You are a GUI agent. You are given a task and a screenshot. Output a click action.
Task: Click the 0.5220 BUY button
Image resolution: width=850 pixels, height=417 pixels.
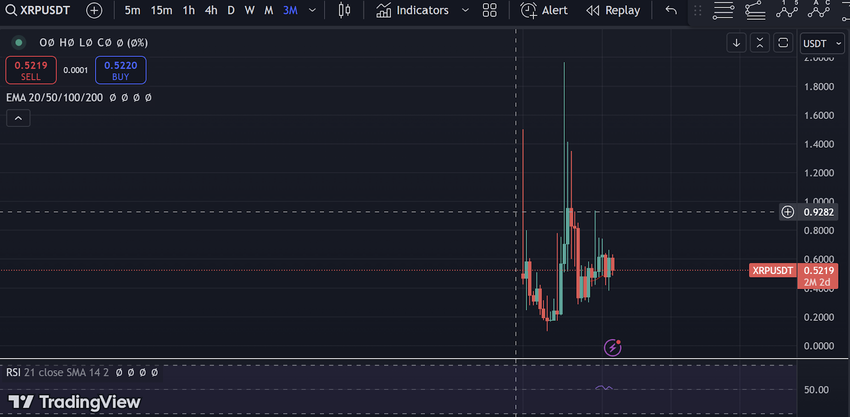click(120, 70)
